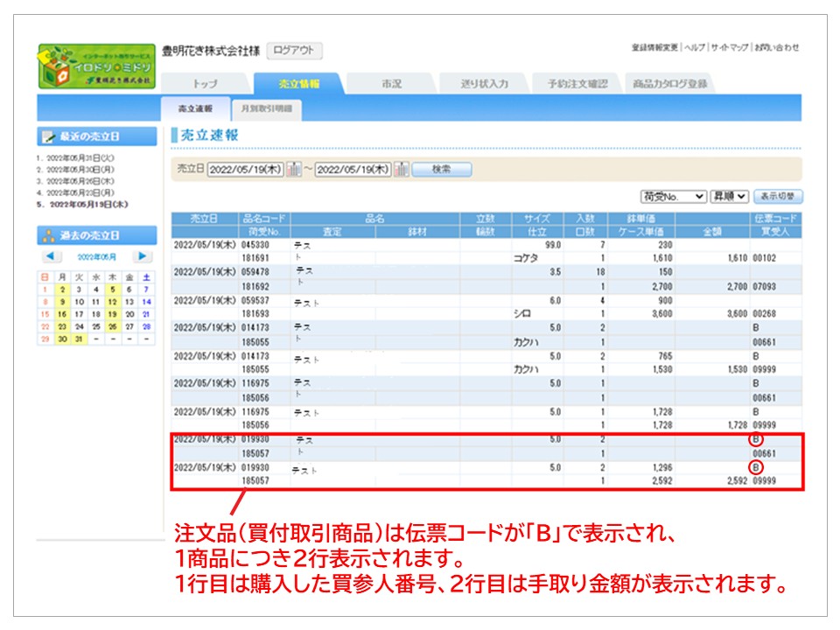Open the 昇順 sort order dropdown
The width and height of the screenshot is (840, 630).
pyautogui.click(x=729, y=197)
